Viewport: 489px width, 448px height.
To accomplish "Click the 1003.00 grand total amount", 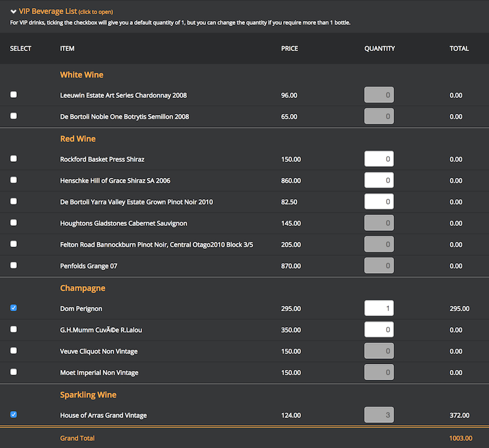I will (461, 438).
